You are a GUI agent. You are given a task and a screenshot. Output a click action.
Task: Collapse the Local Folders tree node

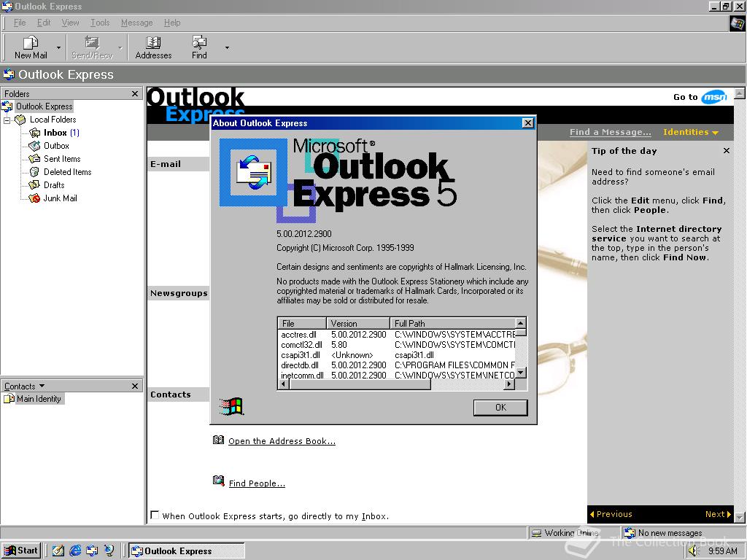7,120
